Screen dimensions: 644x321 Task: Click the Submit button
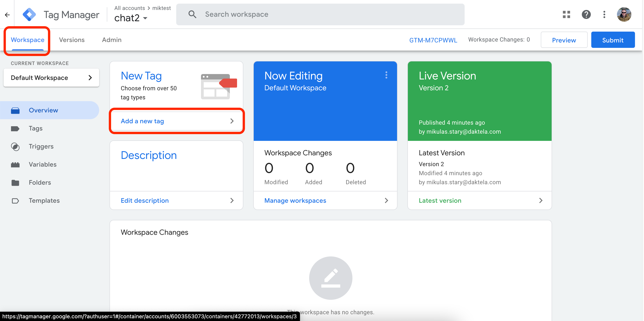click(612, 40)
